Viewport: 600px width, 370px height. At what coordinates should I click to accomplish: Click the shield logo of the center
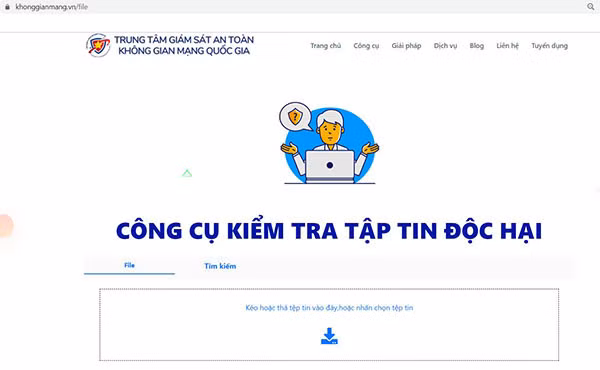[x=98, y=45]
